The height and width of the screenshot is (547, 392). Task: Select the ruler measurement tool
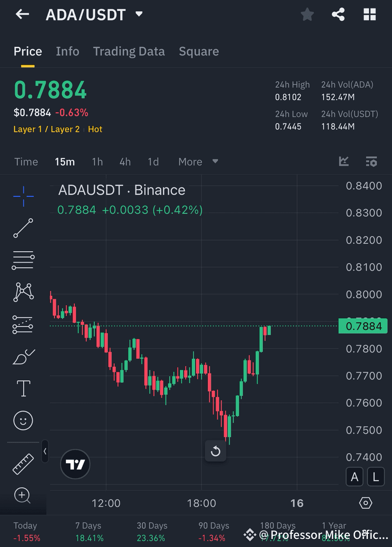pyautogui.click(x=23, y=464)
